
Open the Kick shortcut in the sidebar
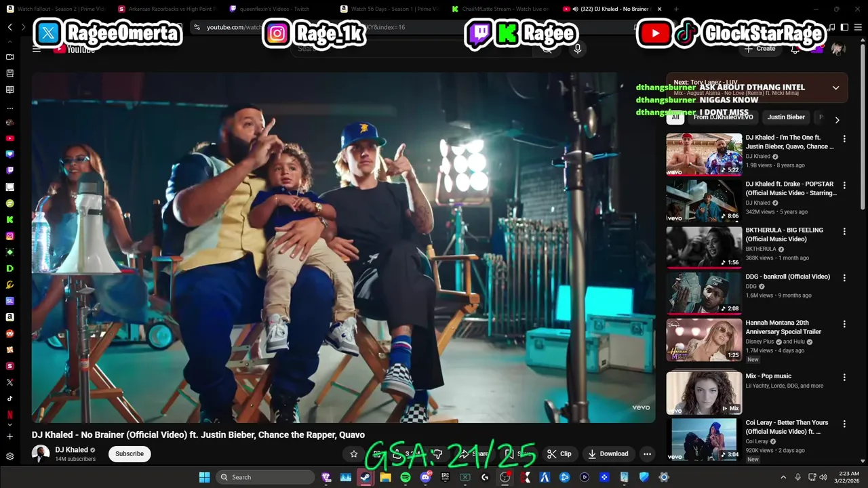[x=9, y=220]
